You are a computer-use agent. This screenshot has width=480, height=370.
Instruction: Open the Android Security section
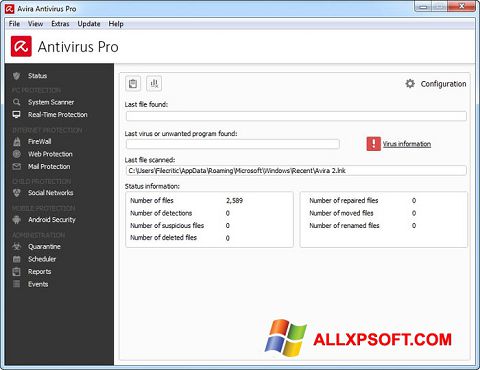tap(52, 220)
